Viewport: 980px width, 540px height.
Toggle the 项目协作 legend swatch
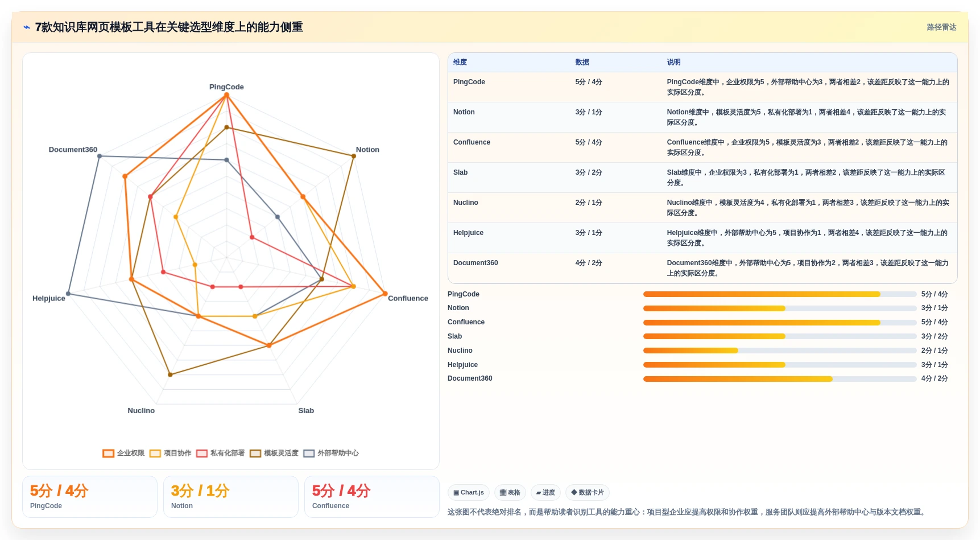(x=155, y=454)
